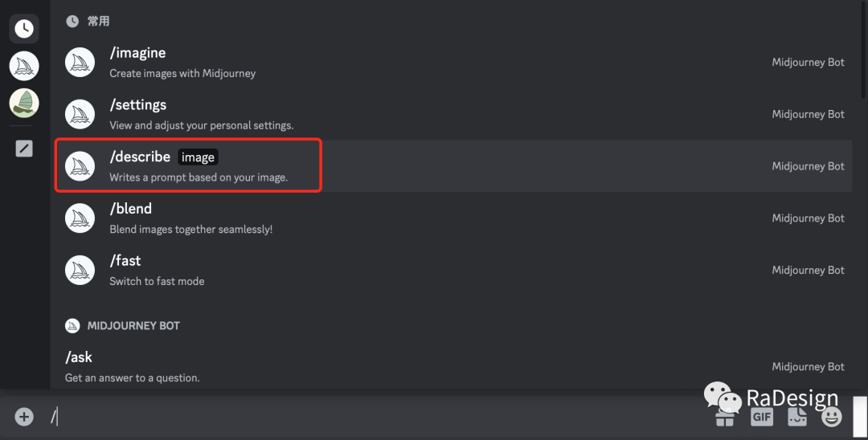Click the message input field with slash
Viewport: 868px width, 440px height.
pos(376,417)
